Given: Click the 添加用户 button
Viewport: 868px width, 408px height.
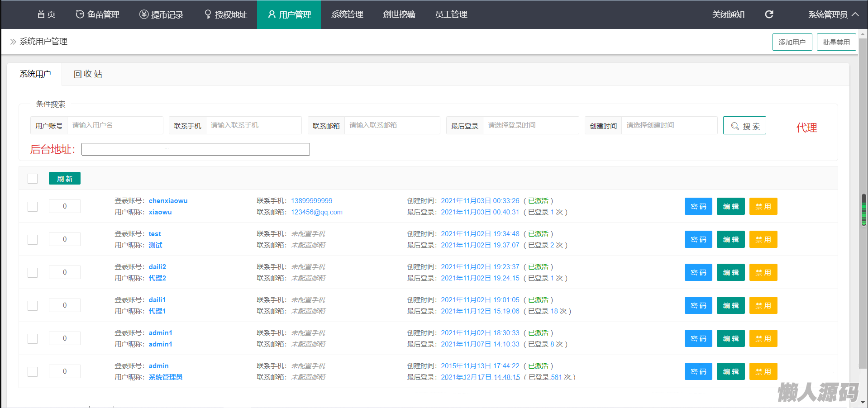Looking at the screenshot, I should point(792,42).
